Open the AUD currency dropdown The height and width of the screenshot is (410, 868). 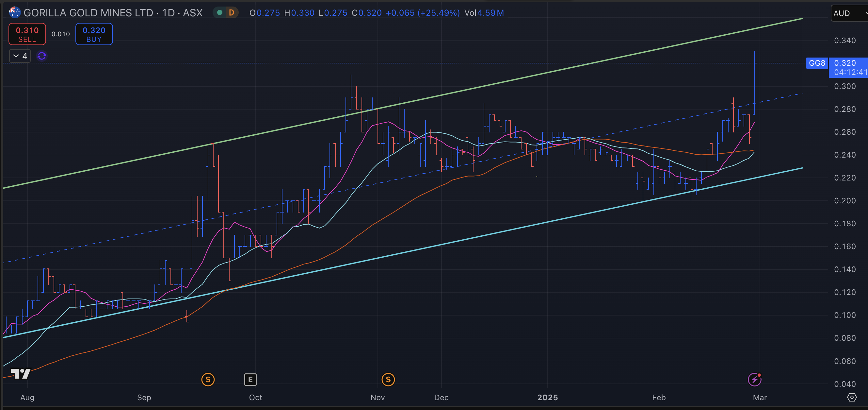point(849,13)
